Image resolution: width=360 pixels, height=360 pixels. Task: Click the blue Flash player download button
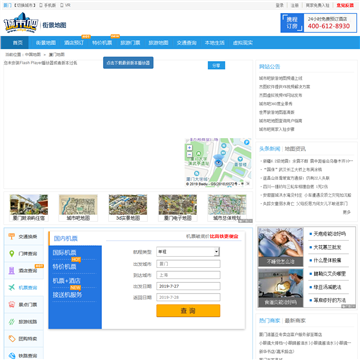point(128,63)
